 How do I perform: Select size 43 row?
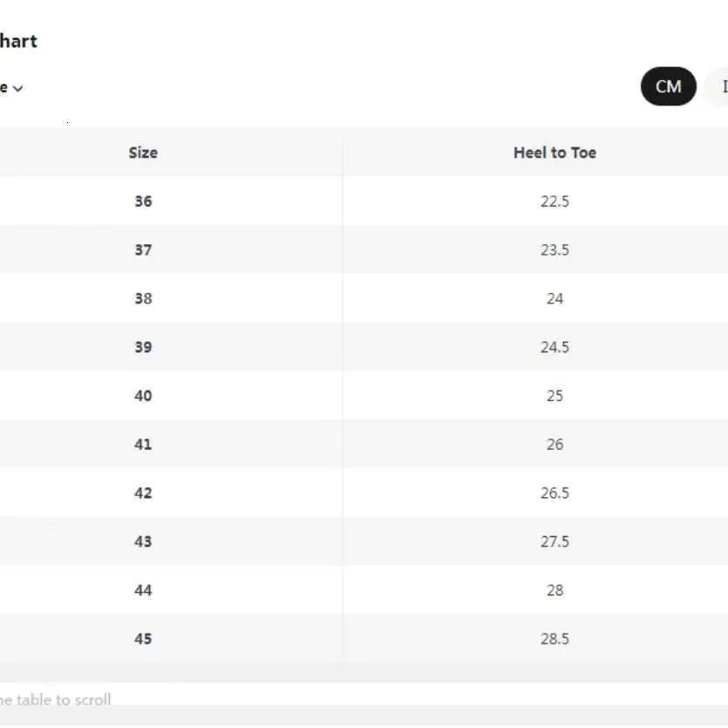coord(364,541)
